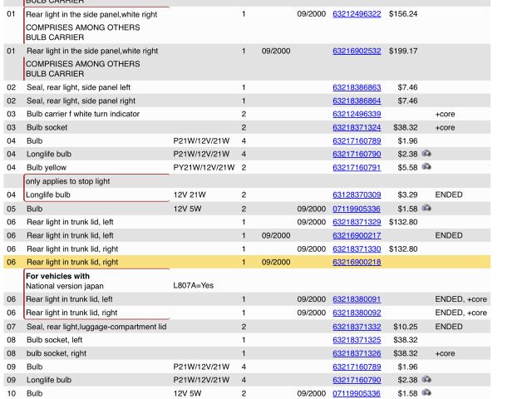Open part 63217160791 for yellow bulb
Viewport: 532px width, 399px height.
point(357,167)
